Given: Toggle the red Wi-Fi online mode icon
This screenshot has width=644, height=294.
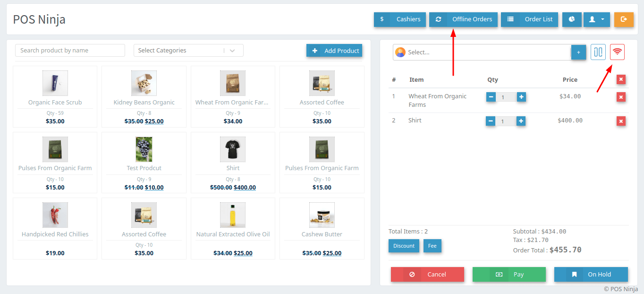Looking at the screenshot, I should [617, 52].
